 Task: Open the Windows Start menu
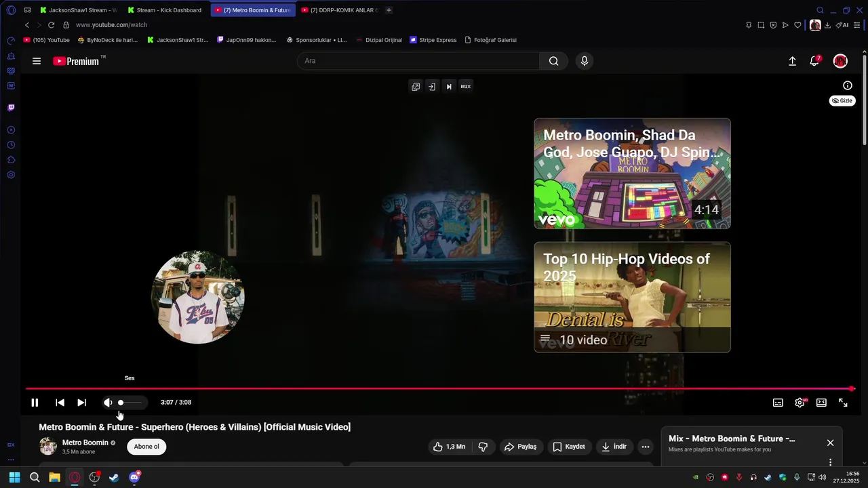click(x=14, y=477)
